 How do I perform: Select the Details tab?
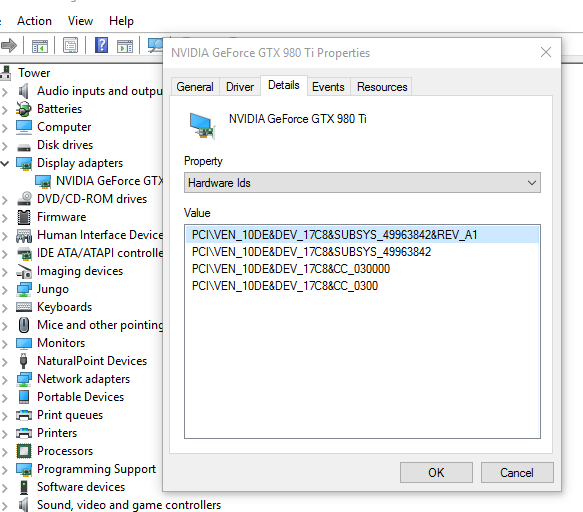point(284,85)
